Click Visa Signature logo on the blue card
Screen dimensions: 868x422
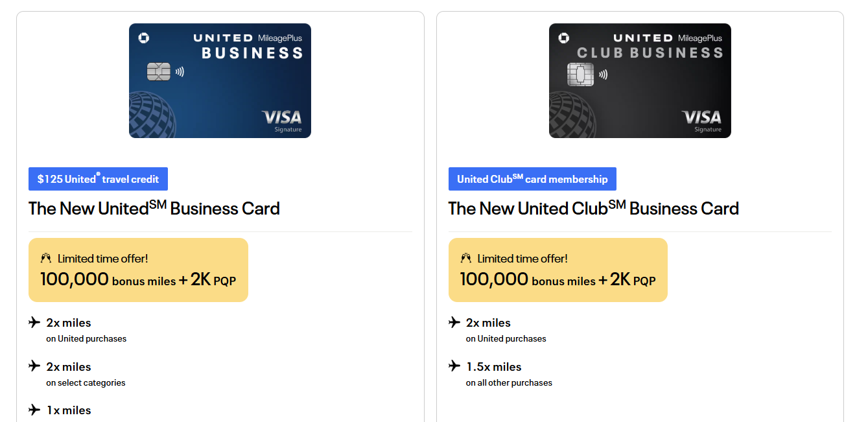[x=282, y=121]
